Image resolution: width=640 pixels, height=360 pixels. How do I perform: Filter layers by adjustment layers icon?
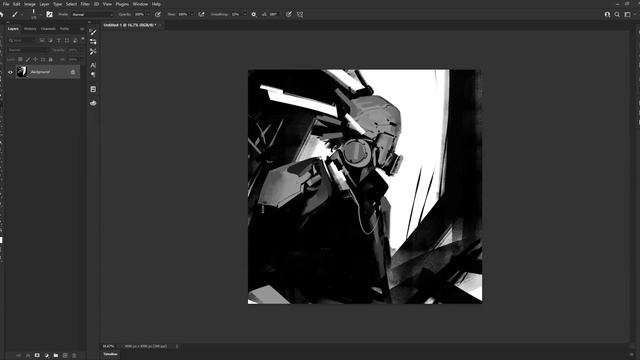pos(51,40)
